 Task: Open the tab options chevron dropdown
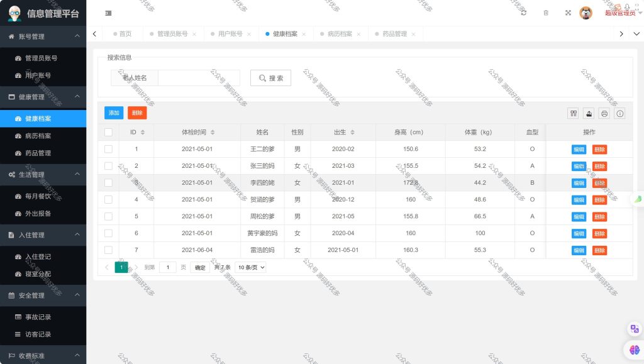tap(636, 34)
